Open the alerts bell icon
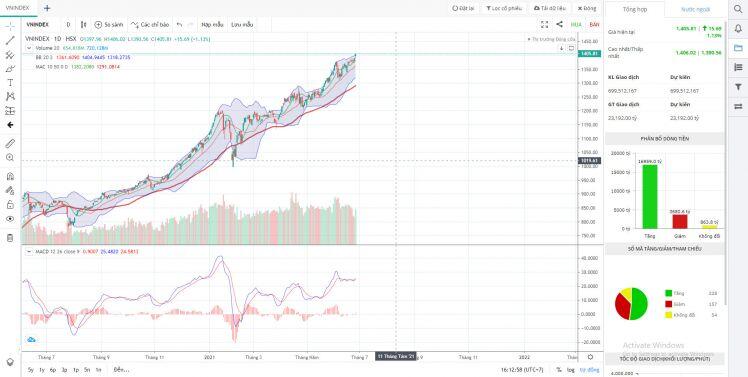Screen dimensions: 748x377 (x=738, y=28)
